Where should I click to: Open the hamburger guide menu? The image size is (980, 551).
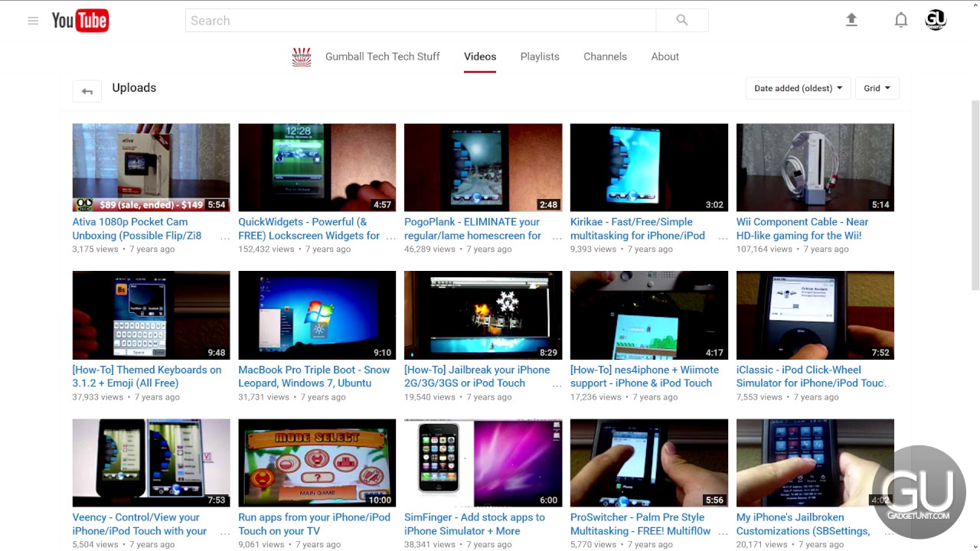(33, 21)
